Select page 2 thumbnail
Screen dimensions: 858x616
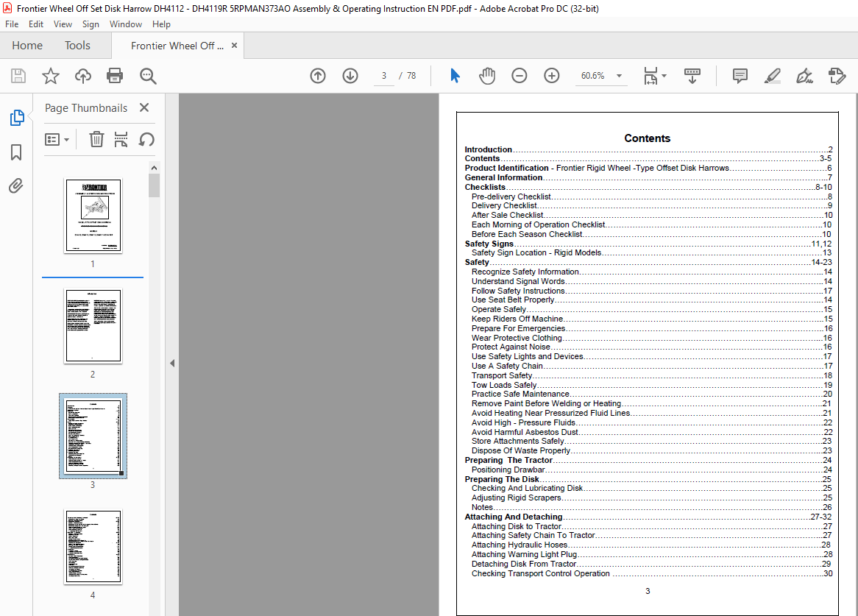93,325
